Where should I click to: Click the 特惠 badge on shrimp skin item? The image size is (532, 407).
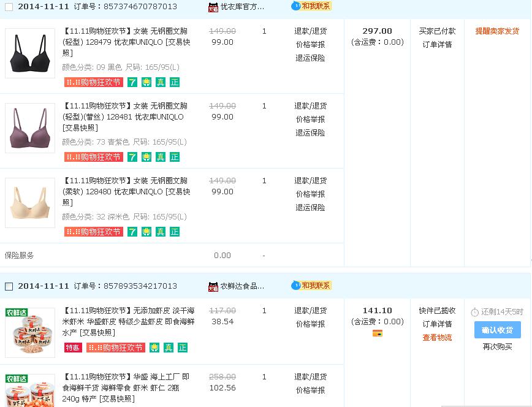coord(73,348)
